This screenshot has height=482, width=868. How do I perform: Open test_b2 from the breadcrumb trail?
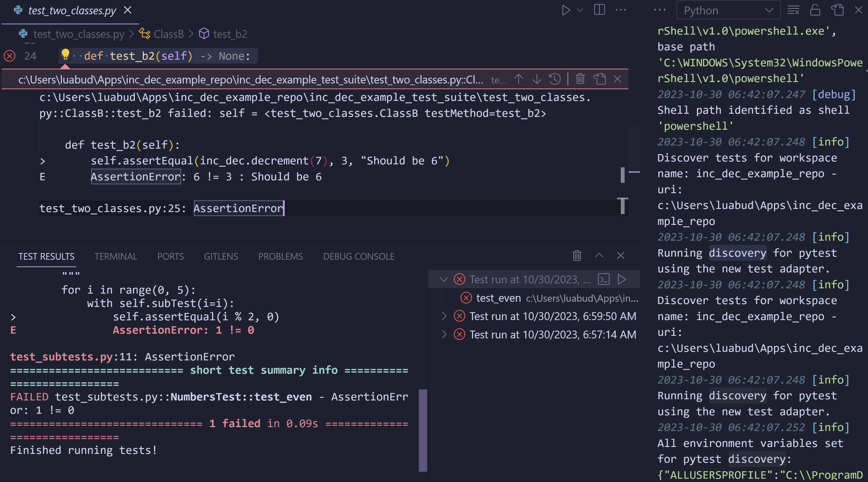coord(230,34)
